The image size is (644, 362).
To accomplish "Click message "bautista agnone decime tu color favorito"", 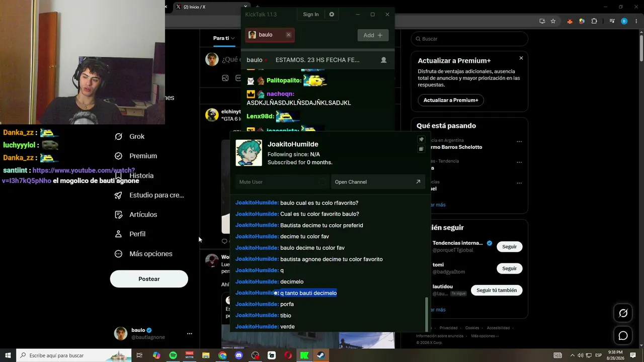I will coord(332,259).
